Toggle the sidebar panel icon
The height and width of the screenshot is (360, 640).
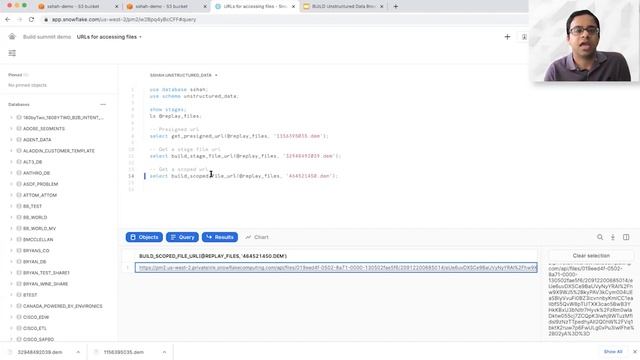pos(12,53)
